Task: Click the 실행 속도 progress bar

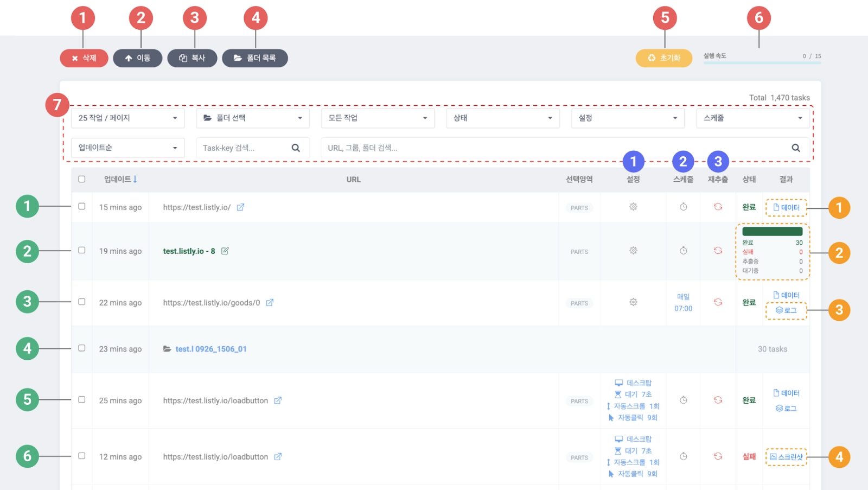Action: (762, 63)
